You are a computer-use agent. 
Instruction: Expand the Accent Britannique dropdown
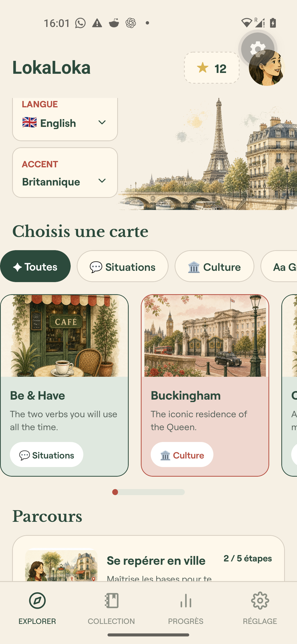tap(65, 173)
